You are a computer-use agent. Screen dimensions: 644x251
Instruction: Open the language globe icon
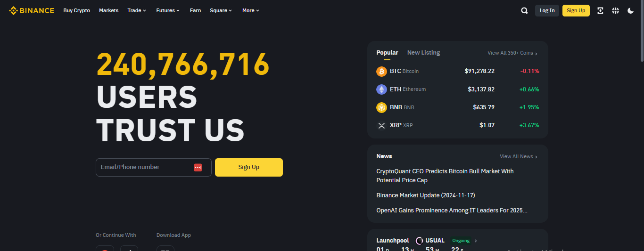[615, 10]
